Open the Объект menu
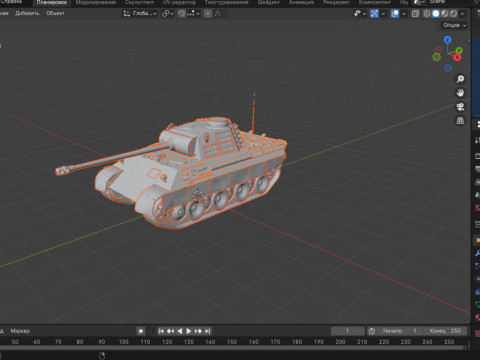Screen dimensions: 480x360 pos(55,13)
